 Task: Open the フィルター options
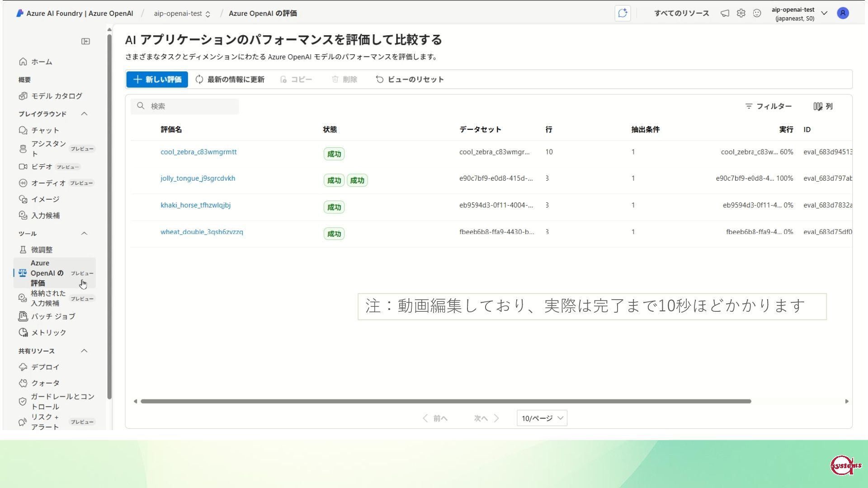(x=769, y=106)
